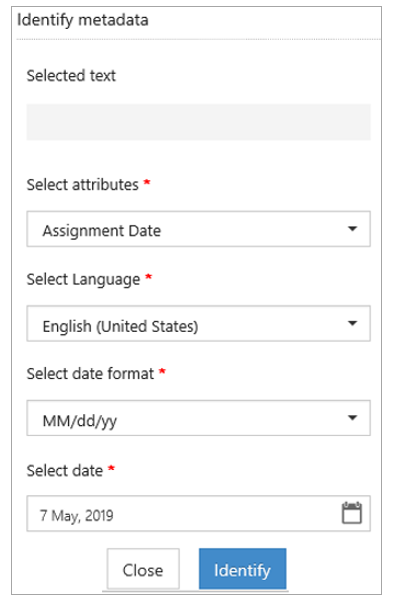
Task: Click the Select attributes dropdown arrow
Action: (x=352, y=229)
